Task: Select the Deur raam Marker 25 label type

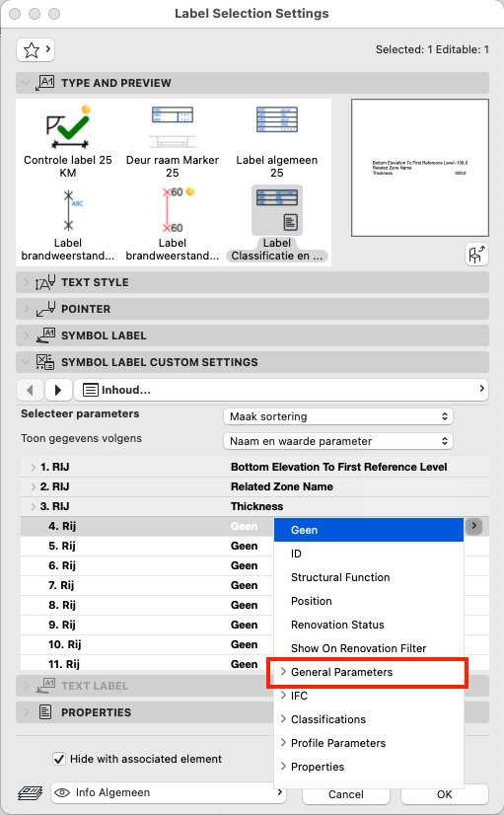Action: [172, 141]
